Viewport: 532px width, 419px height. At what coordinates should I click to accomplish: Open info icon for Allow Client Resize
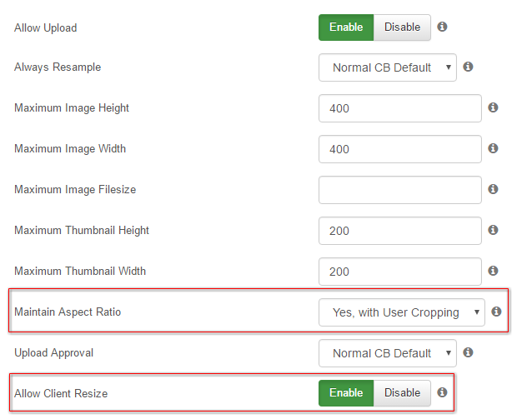click(442, 392)
